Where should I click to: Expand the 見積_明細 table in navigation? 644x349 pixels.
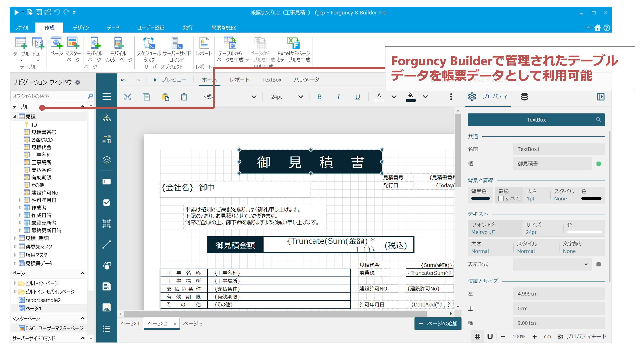click(x=15, y=238)
